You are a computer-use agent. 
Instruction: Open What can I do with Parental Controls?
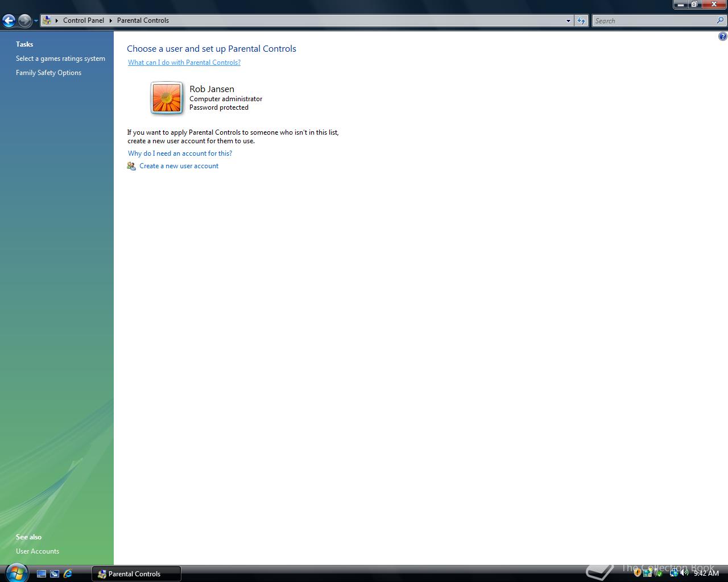[x=184, y=63]
